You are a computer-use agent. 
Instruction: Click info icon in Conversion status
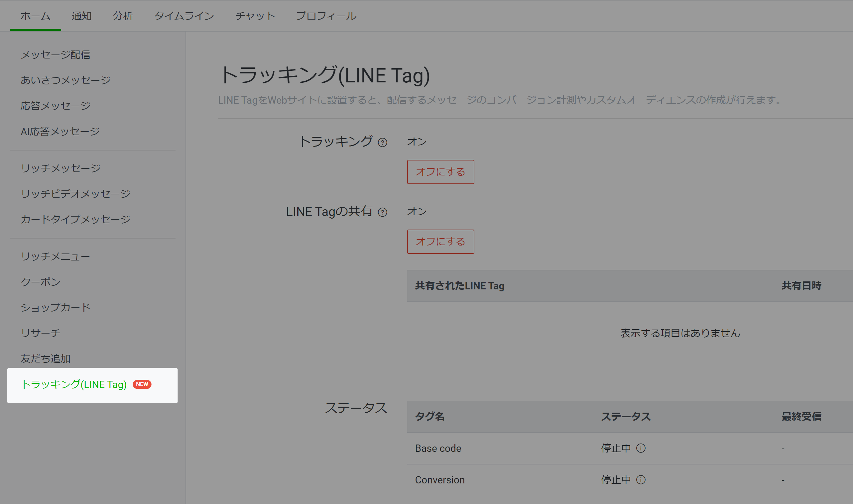click(641, 480)
